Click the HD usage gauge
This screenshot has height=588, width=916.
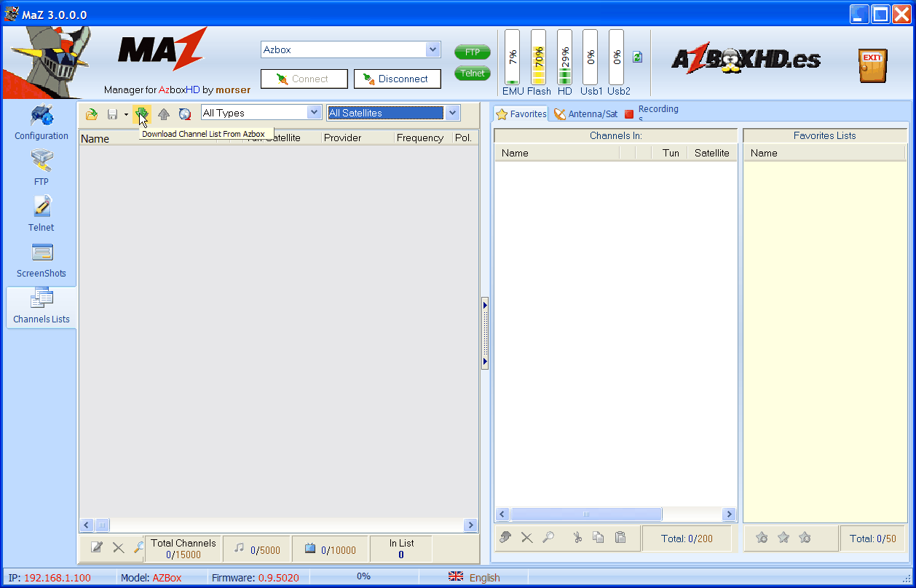pyautogui.click(x=565, y=57)
